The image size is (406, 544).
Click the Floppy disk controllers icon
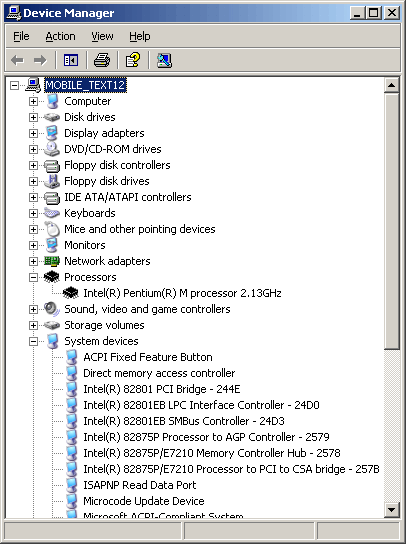coord(52,165)
